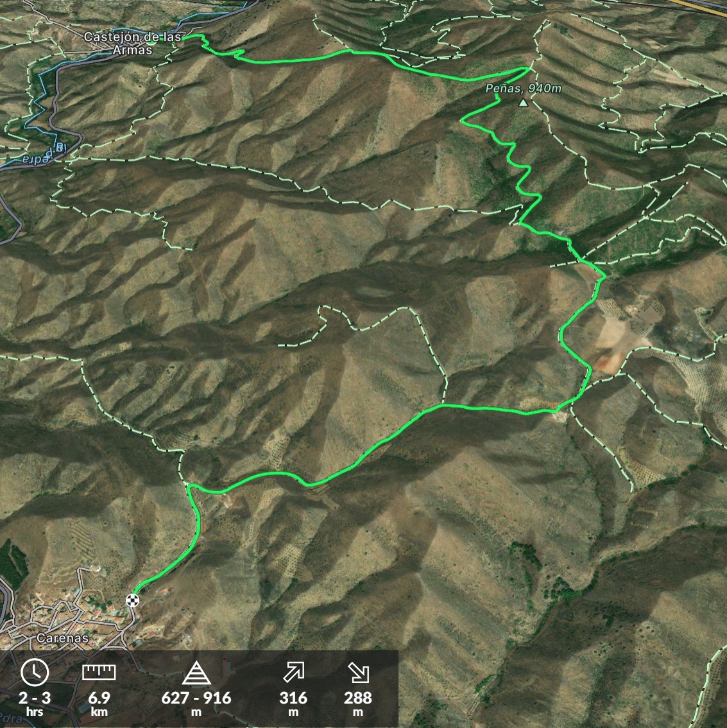Click the checkered finish flag marker
The image size is (727, 728).
click(x=132, y=600)
